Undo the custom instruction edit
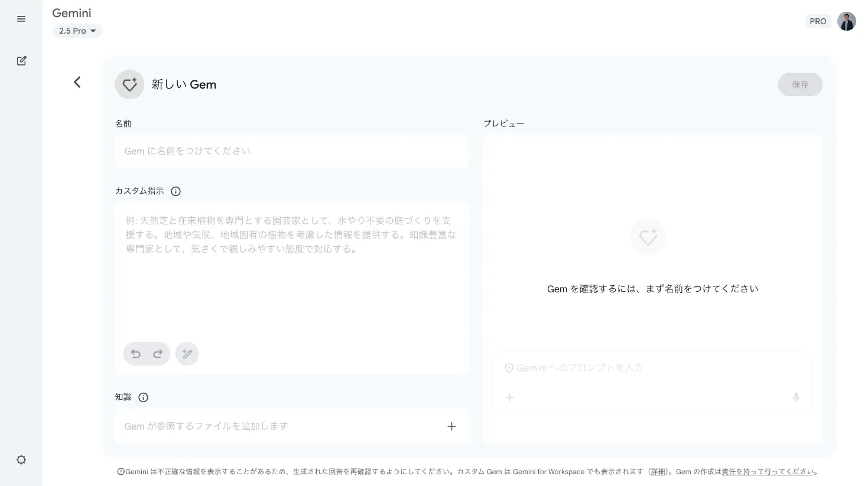Viewport: 868px width, 486px height. 136,354
